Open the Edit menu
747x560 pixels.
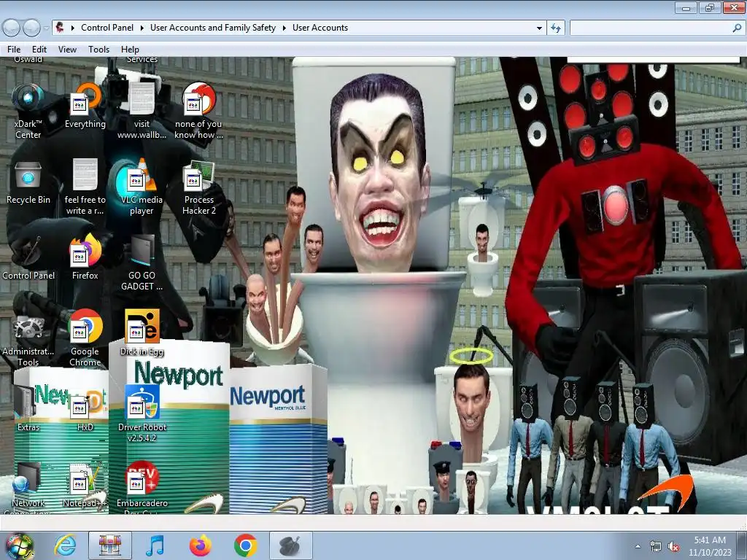pyautogui.click(x=39, y=49)
